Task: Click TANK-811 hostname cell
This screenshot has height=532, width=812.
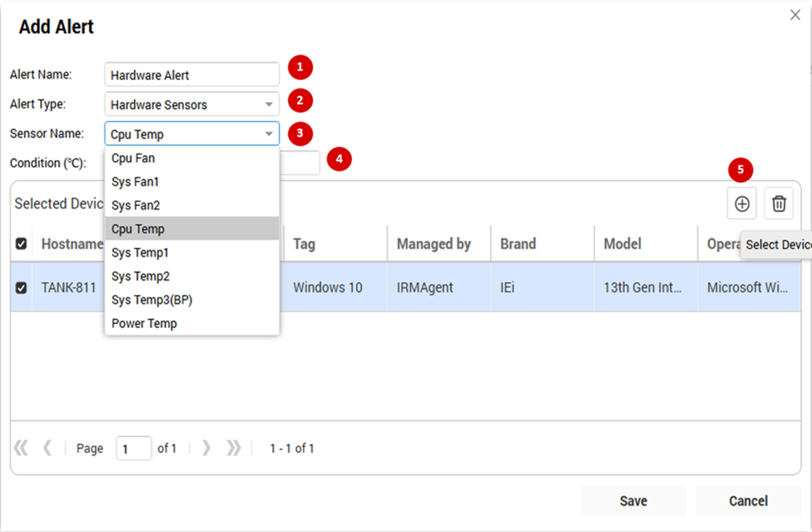Action: (x=69, y=288)
